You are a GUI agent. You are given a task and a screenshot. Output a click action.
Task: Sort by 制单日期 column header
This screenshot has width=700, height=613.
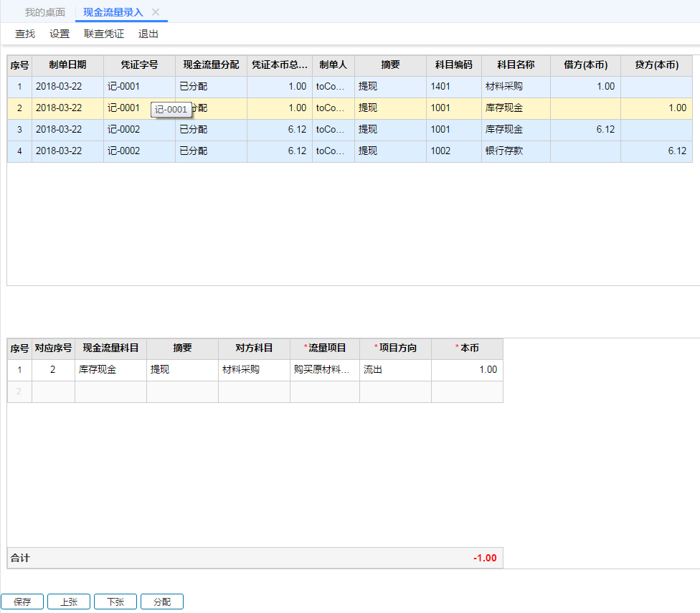(67, 65)
